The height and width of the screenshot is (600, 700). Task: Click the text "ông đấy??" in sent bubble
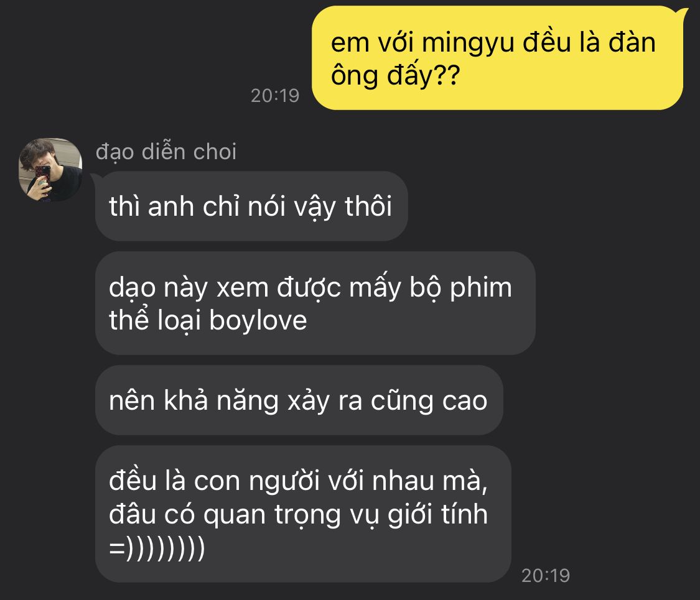coord(395,75)
